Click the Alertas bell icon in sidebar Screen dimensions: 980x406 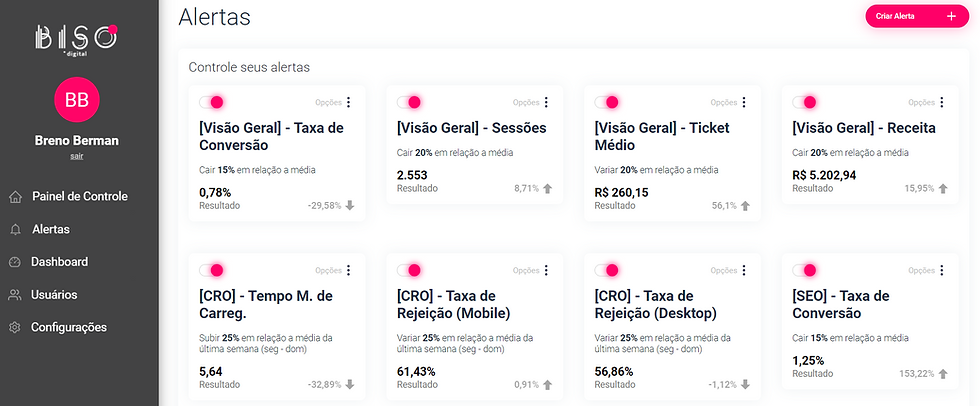pos(16,230)
